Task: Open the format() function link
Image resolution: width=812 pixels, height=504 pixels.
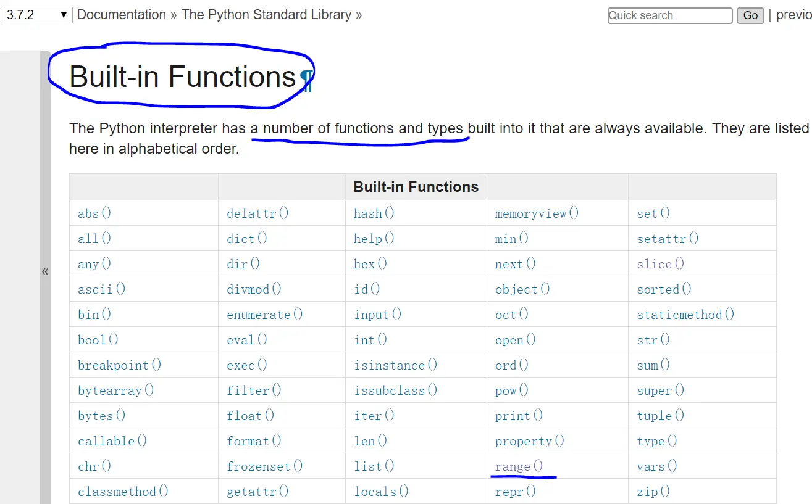Action: coord(254,441)
